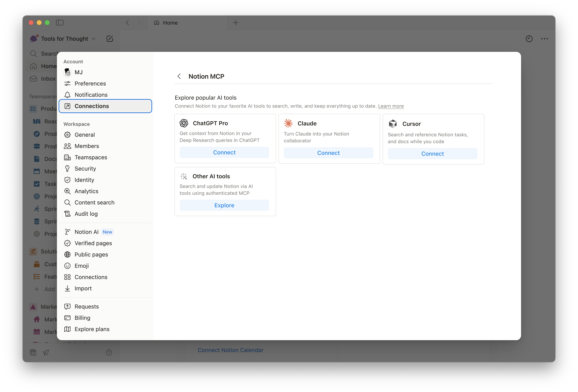Image resolution: width=578 pixels, height=392 pixels.
Task: Select the Security settings item
Action: point(85,169)
